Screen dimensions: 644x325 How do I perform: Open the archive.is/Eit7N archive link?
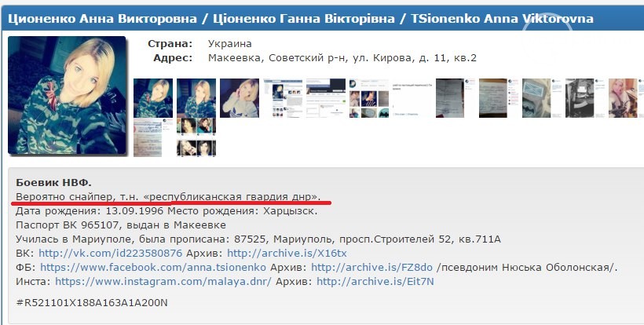[x=375, y=282]
